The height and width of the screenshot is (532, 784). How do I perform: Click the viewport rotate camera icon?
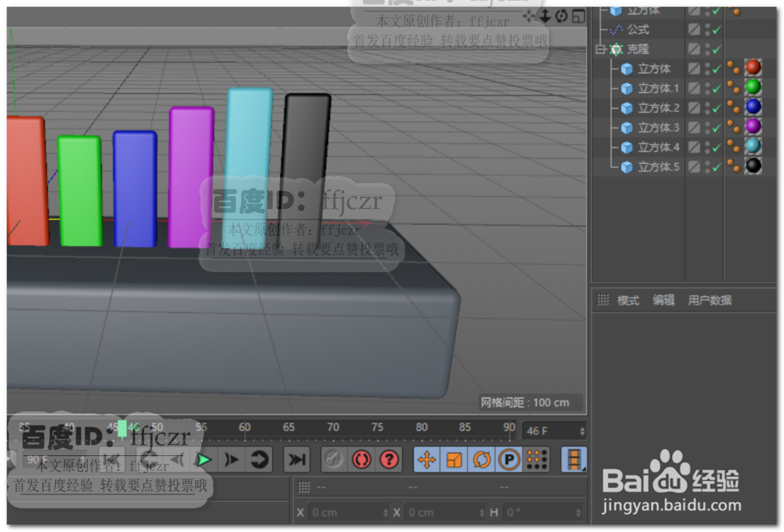561,16
